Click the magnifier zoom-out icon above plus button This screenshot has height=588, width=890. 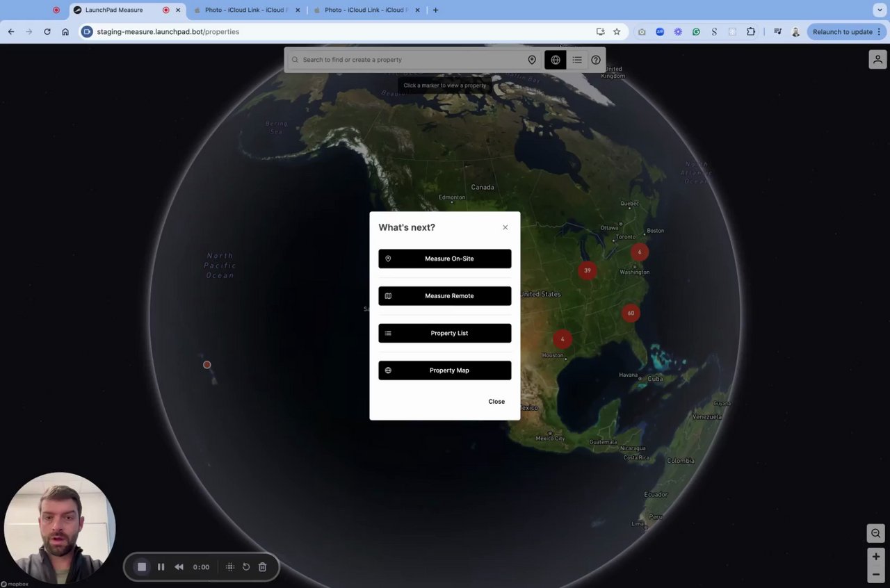pos(876,533)
